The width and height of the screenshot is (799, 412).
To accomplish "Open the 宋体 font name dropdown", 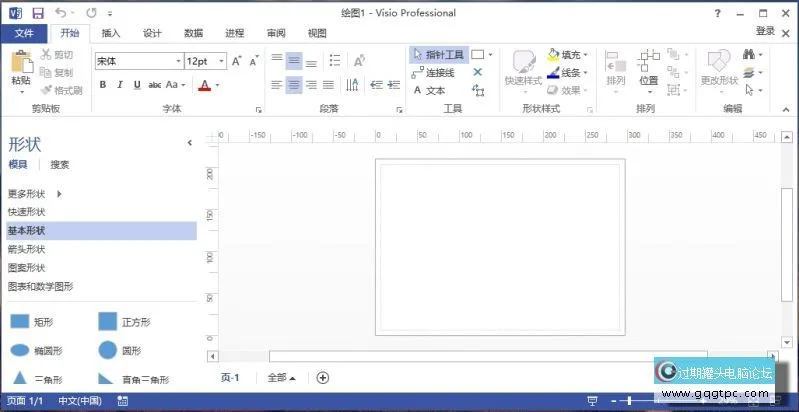I will (178, 61).
